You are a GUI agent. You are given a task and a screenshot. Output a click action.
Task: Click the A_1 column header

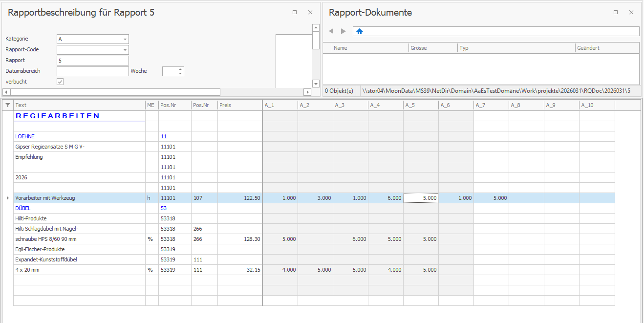pos(280,105)
